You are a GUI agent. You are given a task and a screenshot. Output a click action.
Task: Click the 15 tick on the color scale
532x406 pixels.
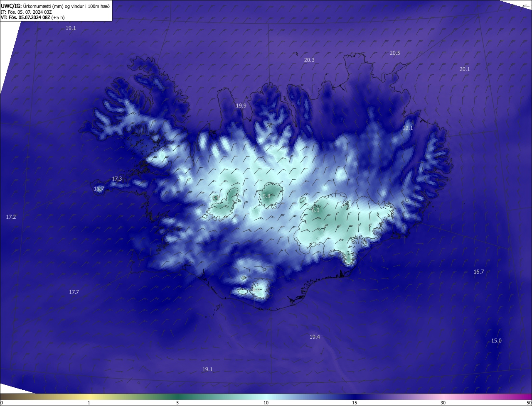click(355, 403)
